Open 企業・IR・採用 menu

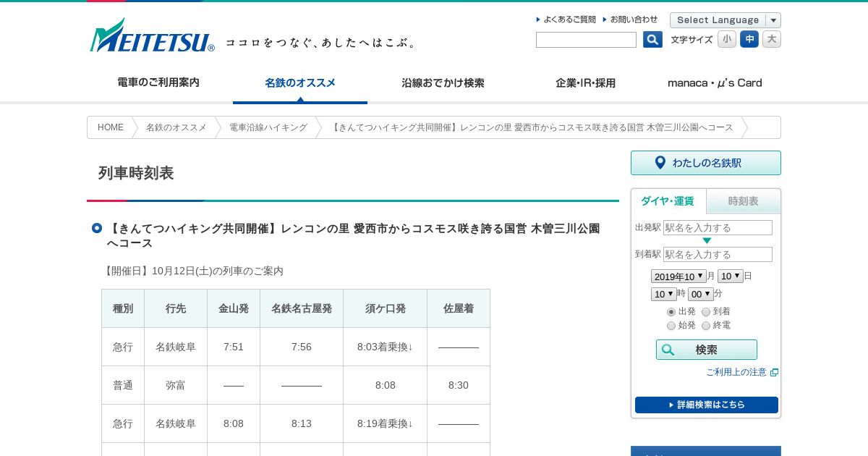coord(585,83)
